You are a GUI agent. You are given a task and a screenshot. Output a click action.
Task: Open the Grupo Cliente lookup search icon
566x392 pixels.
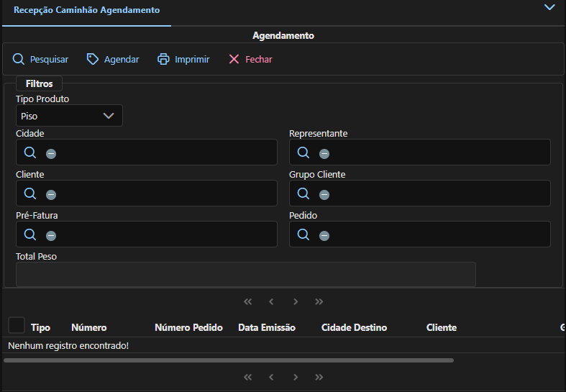(303, 193)
